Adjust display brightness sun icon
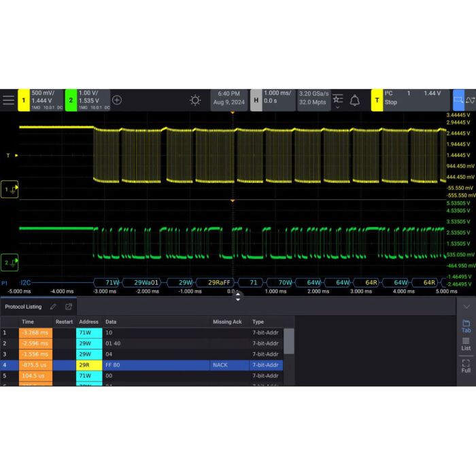Image resolution: width=476 pixels, height=476 pixels. (195, 100)
